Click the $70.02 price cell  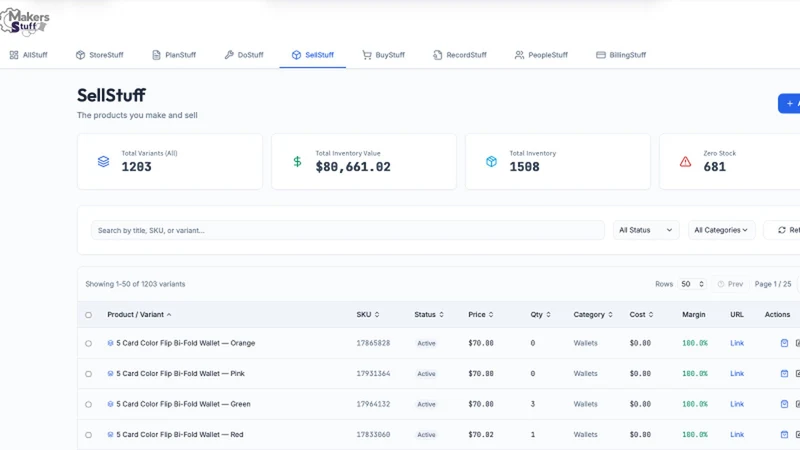click(x=481, y=434)
